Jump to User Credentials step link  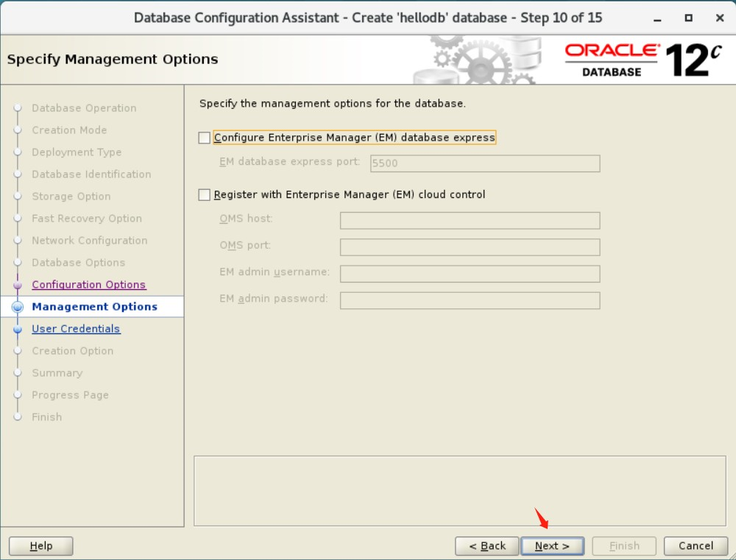pyautogui.click(x=76, y=329)
